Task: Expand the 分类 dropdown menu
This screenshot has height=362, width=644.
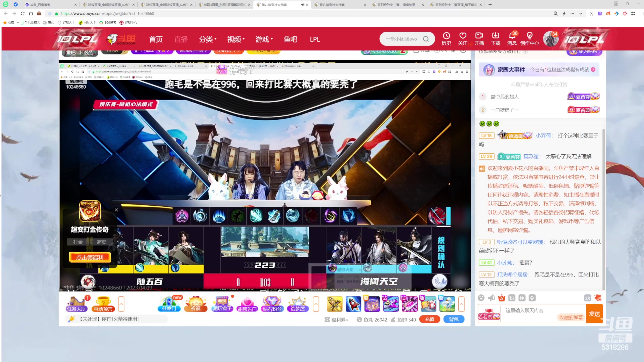Action: tap(208, 39)
